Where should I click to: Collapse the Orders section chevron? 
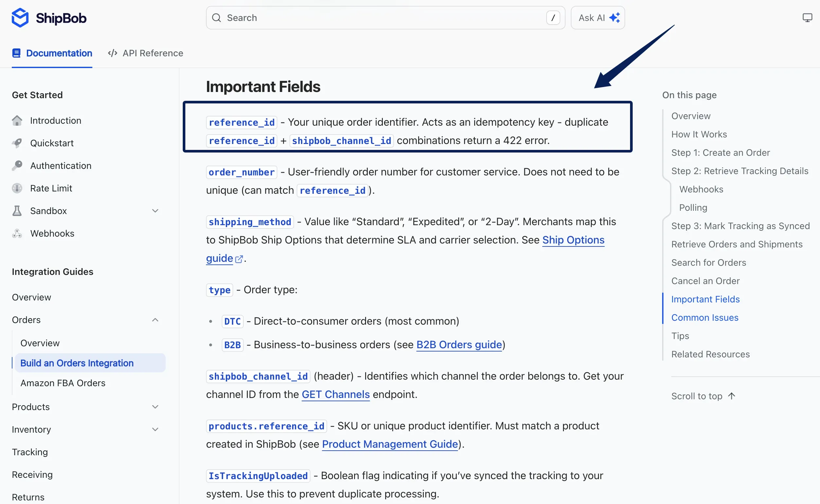click(155, 320)
